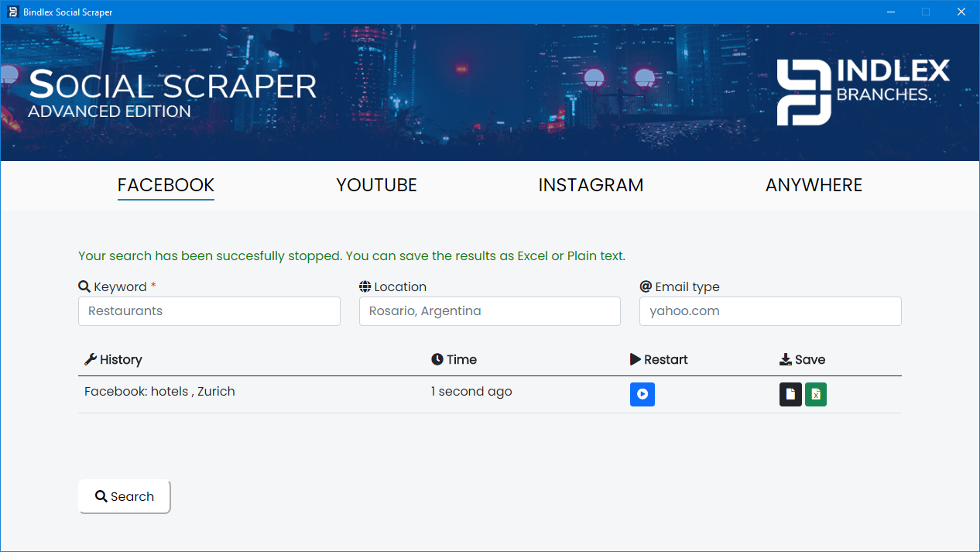The height and width of the screenshot is (552, 980).
Task: Focus the Keyword input field
Action: 209,311
